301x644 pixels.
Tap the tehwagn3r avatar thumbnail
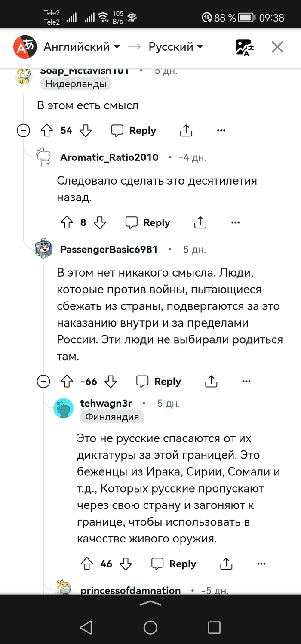pos(64,408)
